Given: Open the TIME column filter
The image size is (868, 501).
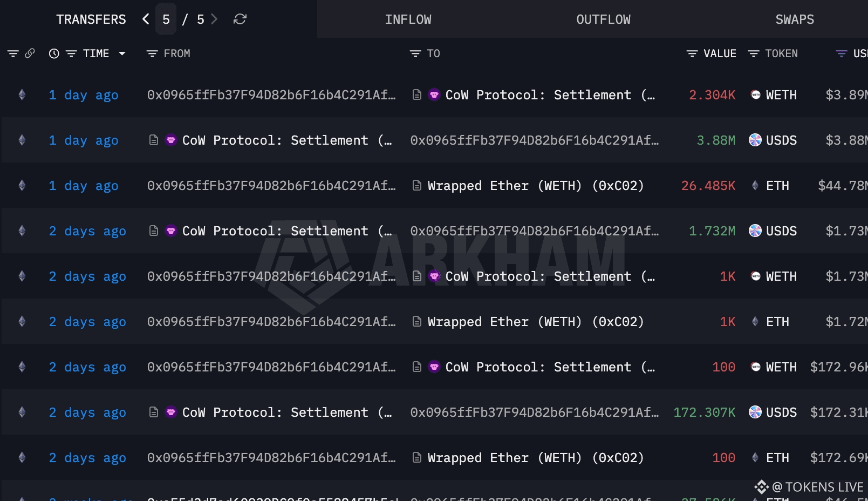Looking at the screenshot, I should pyautogui.click(x=71, y=53).
